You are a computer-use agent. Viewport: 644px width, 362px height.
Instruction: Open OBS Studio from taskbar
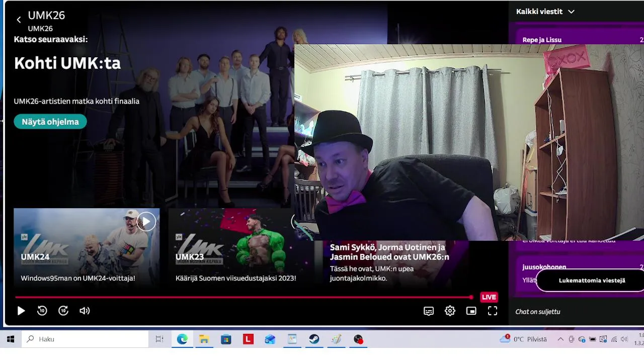coord(358,339)
